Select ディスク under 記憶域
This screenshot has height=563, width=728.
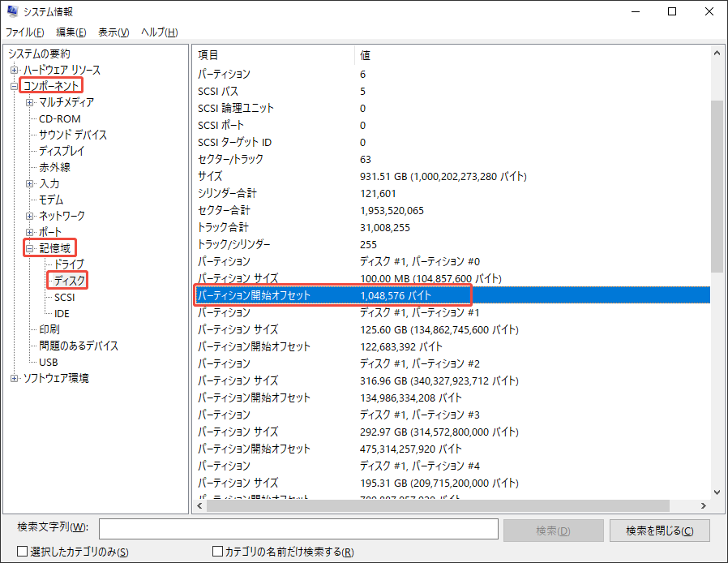[70, 281]
